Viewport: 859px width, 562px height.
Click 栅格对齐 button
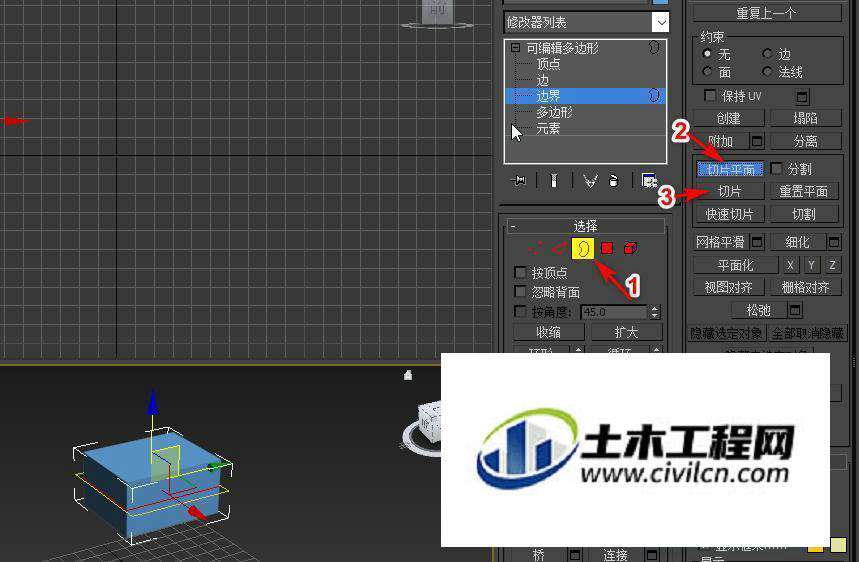click(805, 287)
